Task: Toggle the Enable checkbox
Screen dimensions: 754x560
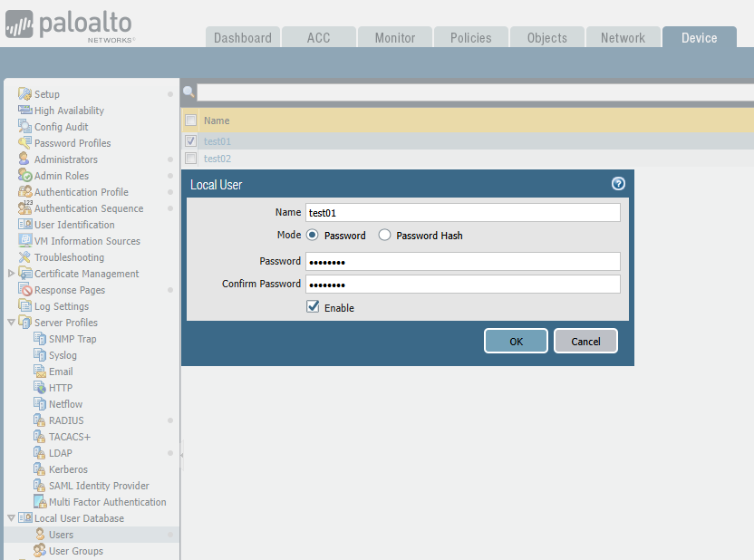Action: pos(313,306)
